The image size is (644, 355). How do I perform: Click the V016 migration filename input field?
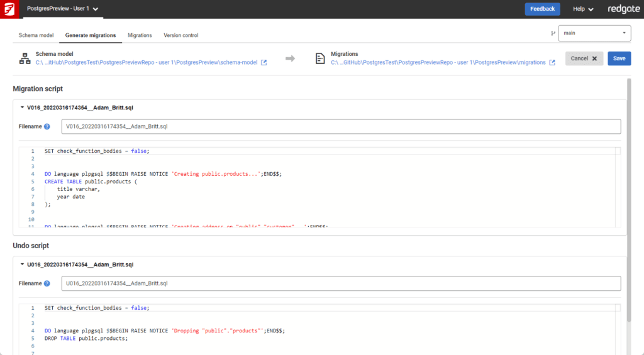(x=341, y=127)
